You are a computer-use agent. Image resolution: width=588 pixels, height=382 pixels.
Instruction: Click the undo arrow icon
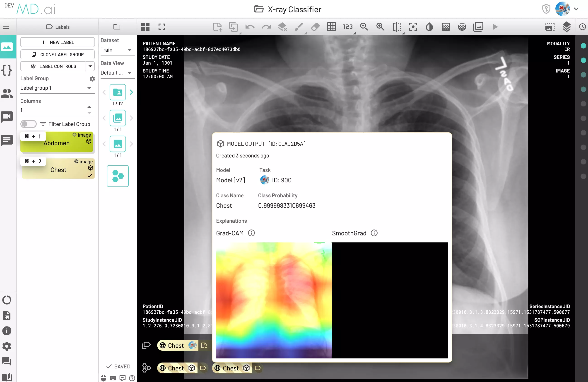point(250,27)
